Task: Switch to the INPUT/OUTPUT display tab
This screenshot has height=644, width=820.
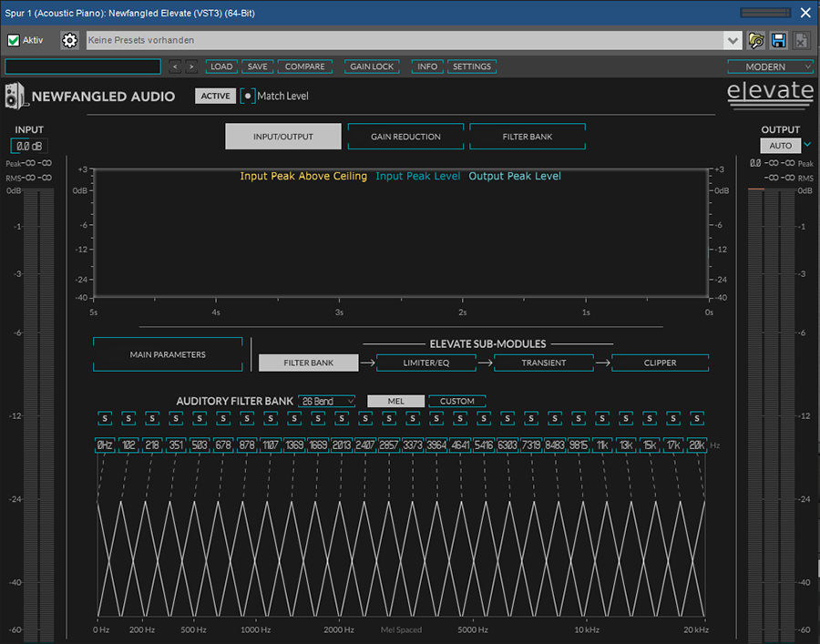Action: (x=283, y=137)
